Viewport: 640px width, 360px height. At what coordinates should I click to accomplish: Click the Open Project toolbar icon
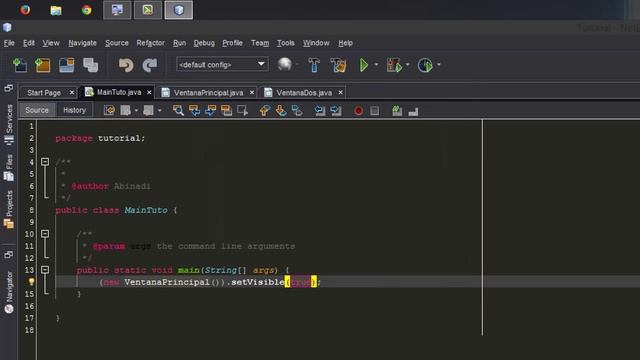pos(67,65)
